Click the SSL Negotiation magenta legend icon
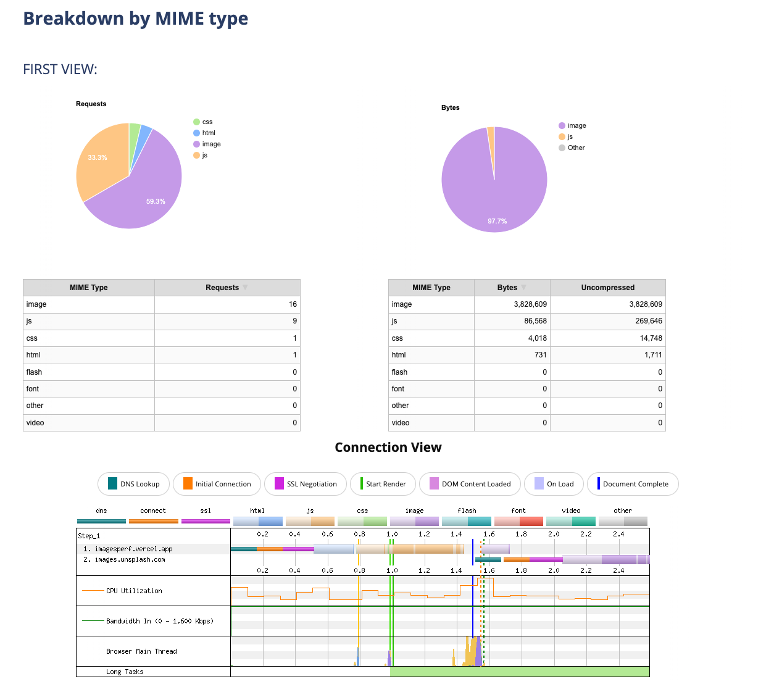The width and height of the screenshot is (774, 700). pyautogui.click(x=279, y=483)
